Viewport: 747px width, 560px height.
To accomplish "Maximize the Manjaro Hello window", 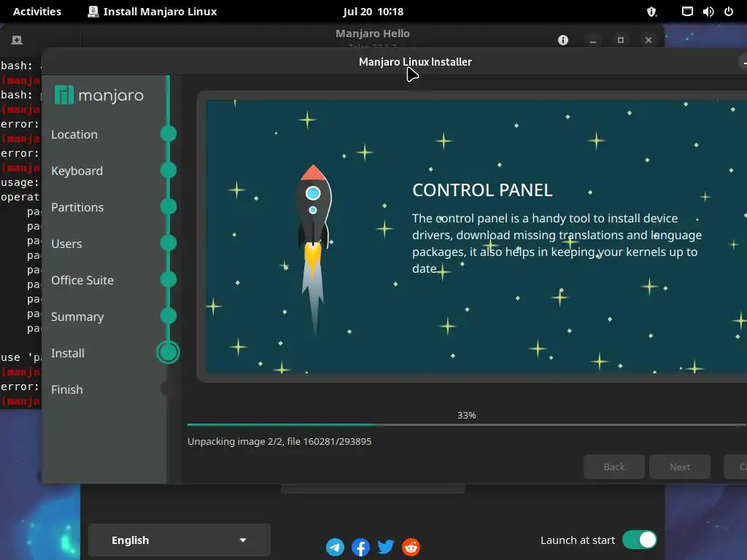I will [x=620, y=40].
